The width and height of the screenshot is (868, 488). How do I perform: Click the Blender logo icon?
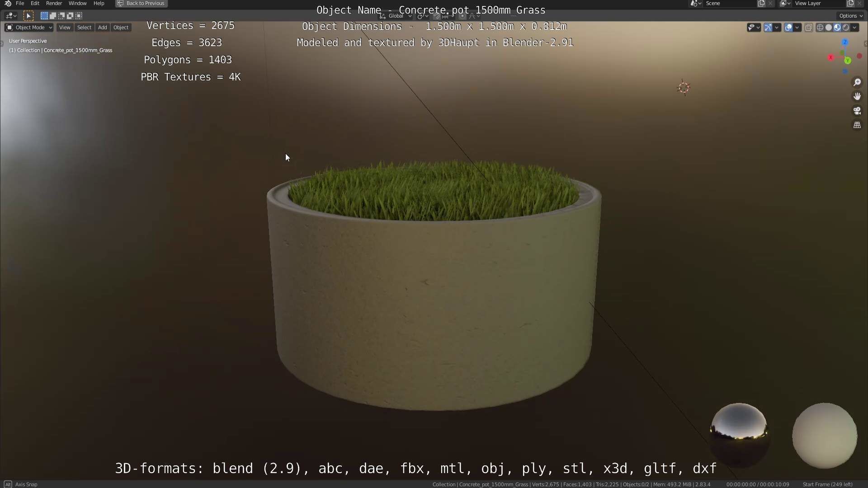pyautogui.click(x=8, y=3)
